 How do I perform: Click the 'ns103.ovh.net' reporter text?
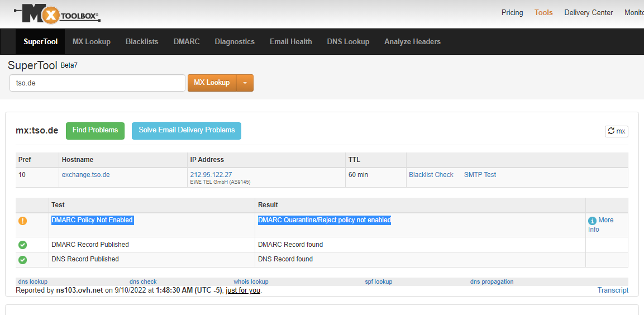click(x=79, y=290)
